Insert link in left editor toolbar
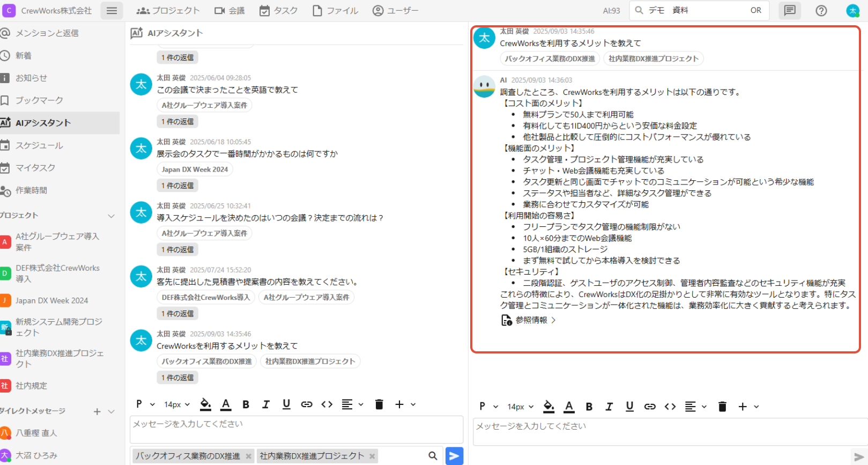This screenshot has width=868, height=465. (x=307, y=404)
